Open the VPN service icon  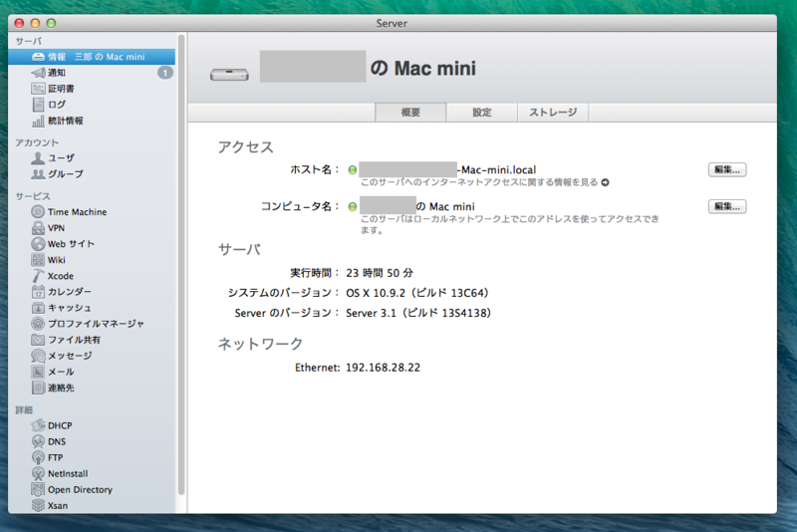(38, 227)
